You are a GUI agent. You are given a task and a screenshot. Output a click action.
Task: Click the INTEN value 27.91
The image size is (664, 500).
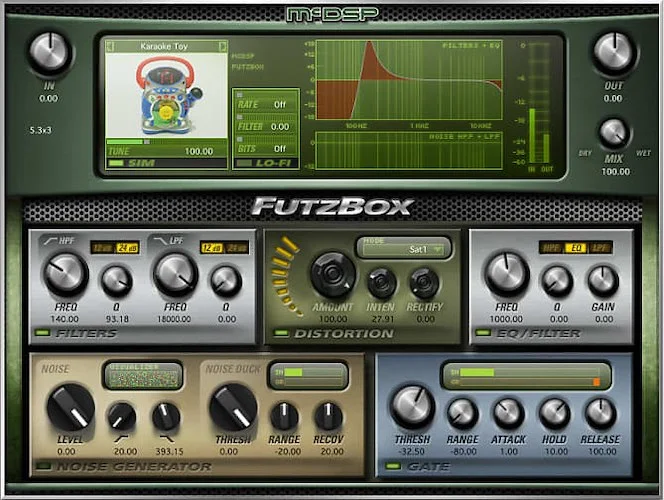(382, 319)
